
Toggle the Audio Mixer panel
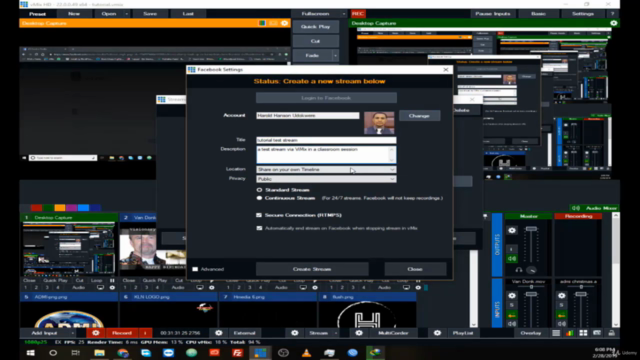pos(596,208)
